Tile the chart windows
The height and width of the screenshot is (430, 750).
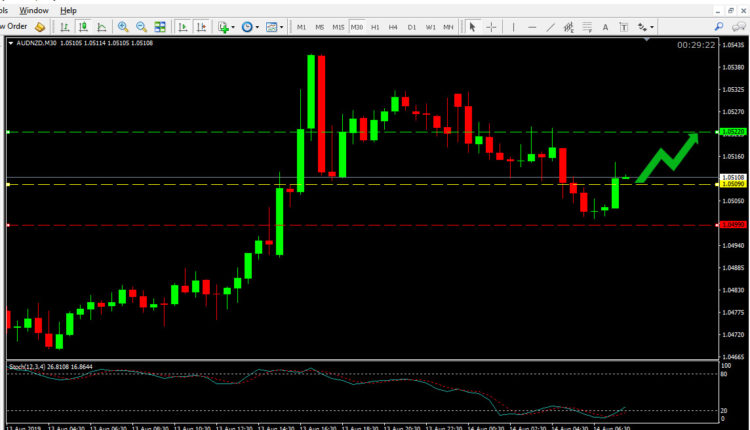click(160, 27)
